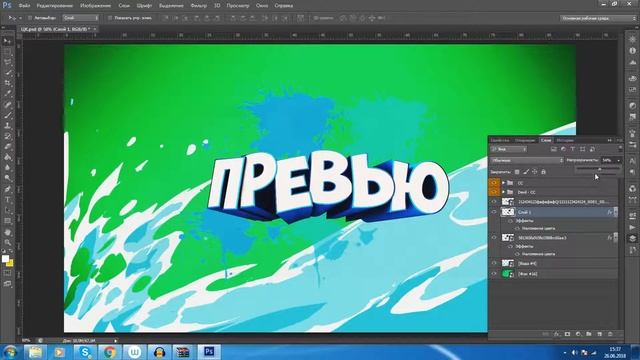The height and width of the screenshot is (360, 640).
Task: Create a new layer icon
Action: [x=600, y=334]
